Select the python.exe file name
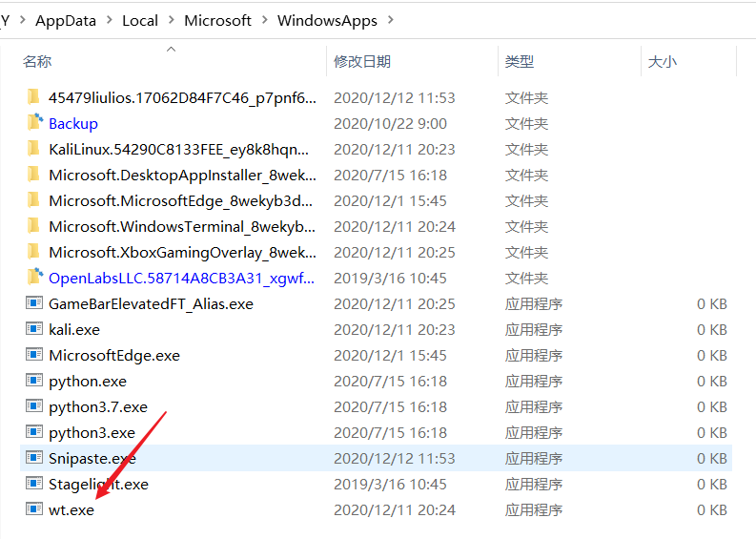 click(x=88, y=382)
